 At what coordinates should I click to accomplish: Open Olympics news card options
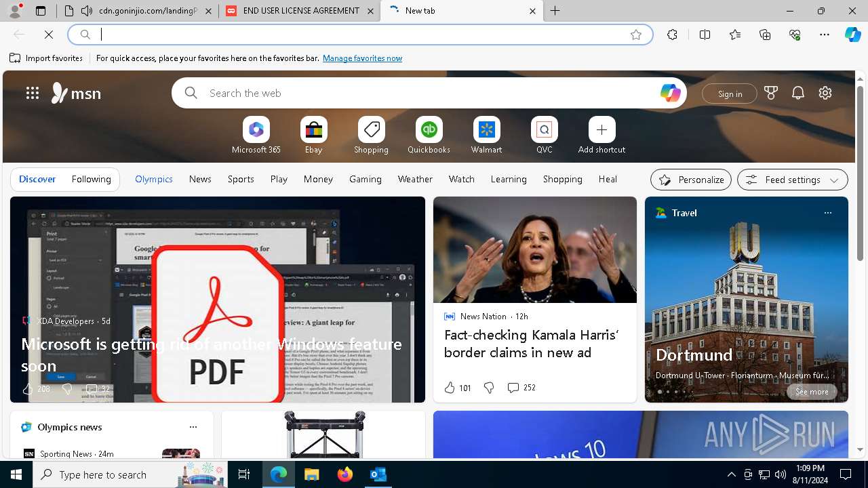point(193,427)
